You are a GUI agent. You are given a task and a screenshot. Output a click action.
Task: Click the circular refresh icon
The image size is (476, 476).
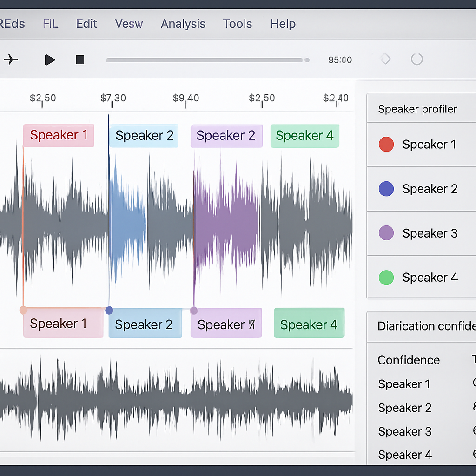(x=417, y=59)
